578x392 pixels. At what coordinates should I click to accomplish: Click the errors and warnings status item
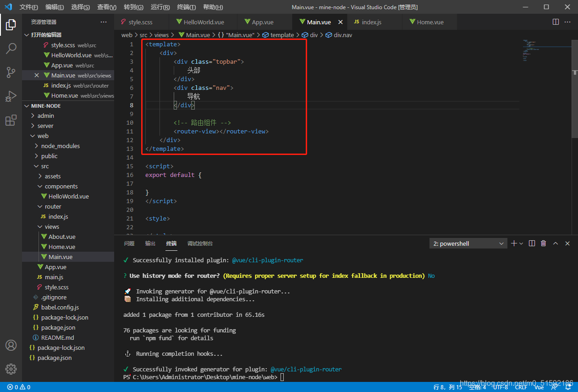pos(19,387)
